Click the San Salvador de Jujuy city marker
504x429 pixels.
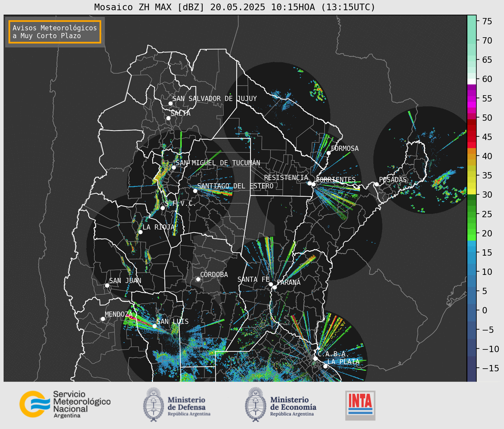pyautogui.click(x=170, y=103)
